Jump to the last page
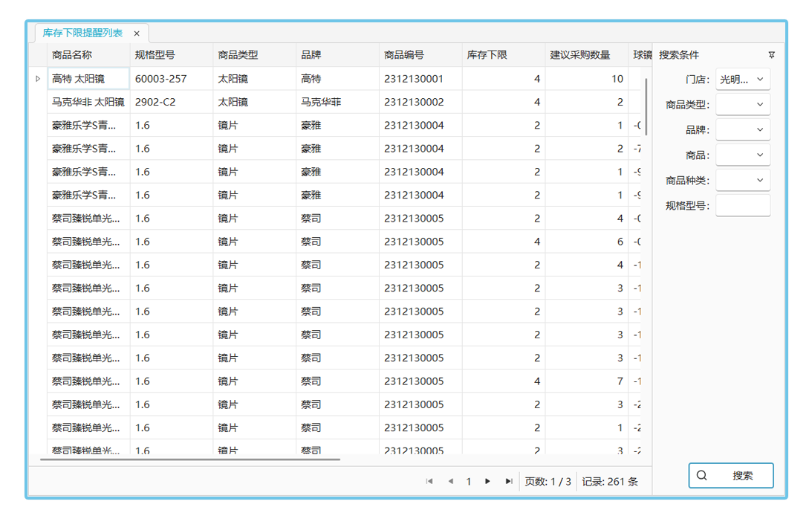 pyautogui.click(x=508, y=481)
